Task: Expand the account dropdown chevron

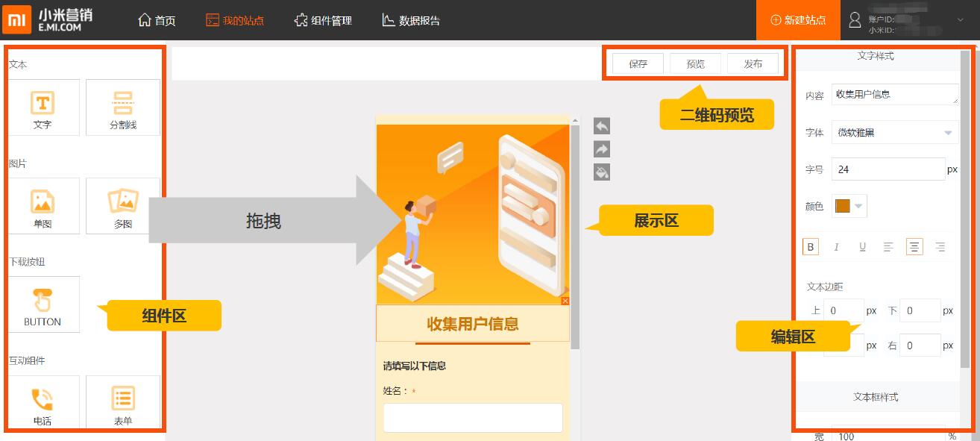Action: point(961,20)
